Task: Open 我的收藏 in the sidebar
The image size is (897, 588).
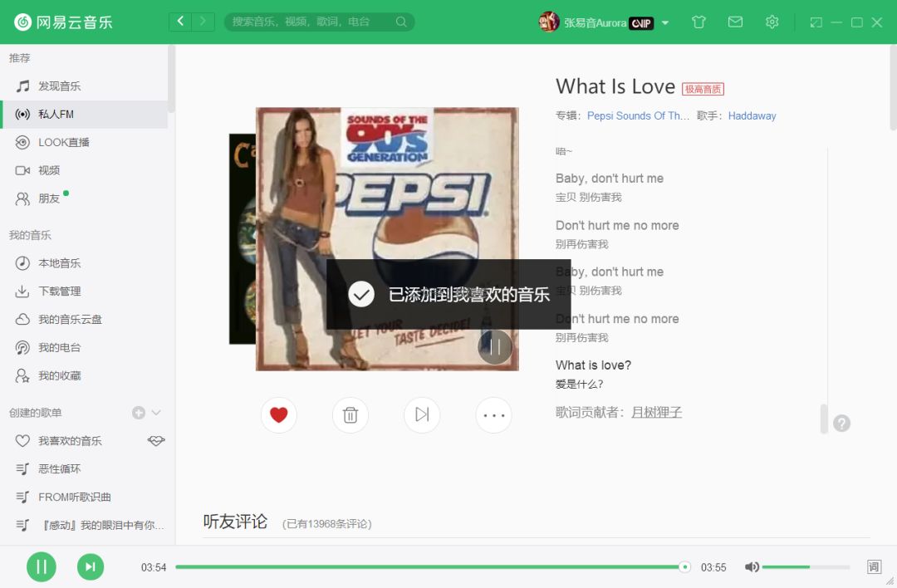Action: (84, 375)
